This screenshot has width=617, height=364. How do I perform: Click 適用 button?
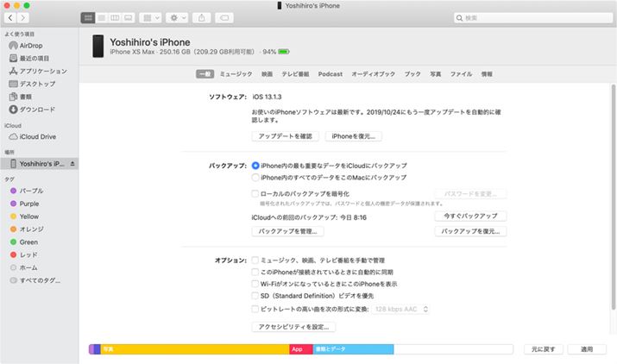click(587, 349)
